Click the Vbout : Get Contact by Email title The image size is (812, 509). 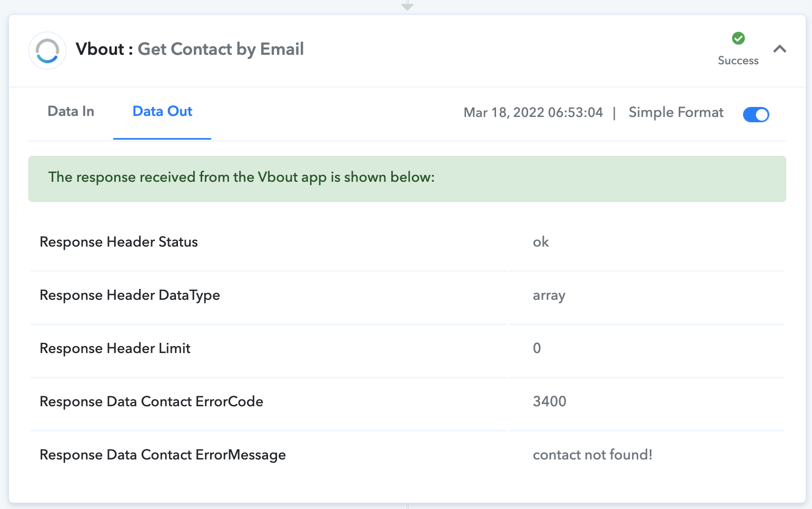click(190, 49)
